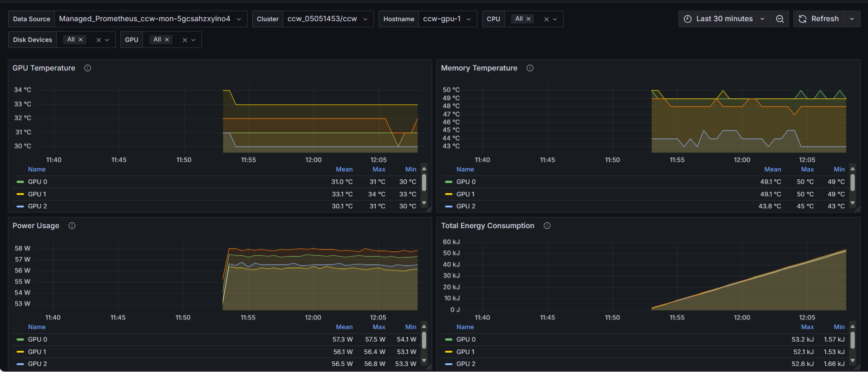Open the refresh interval dropdown arrow
The width and height of the screenshot is (868, 372).
[x=852, y=19]
